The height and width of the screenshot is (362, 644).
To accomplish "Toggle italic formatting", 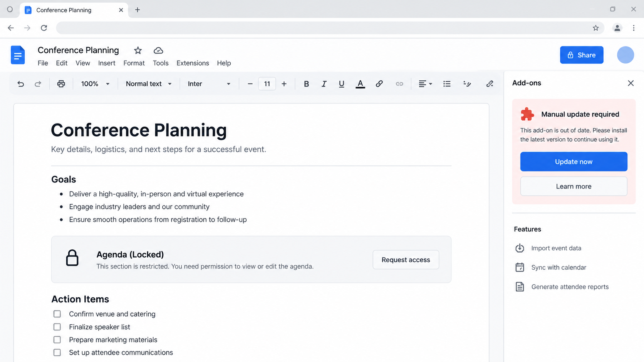I will pos(324,83).
